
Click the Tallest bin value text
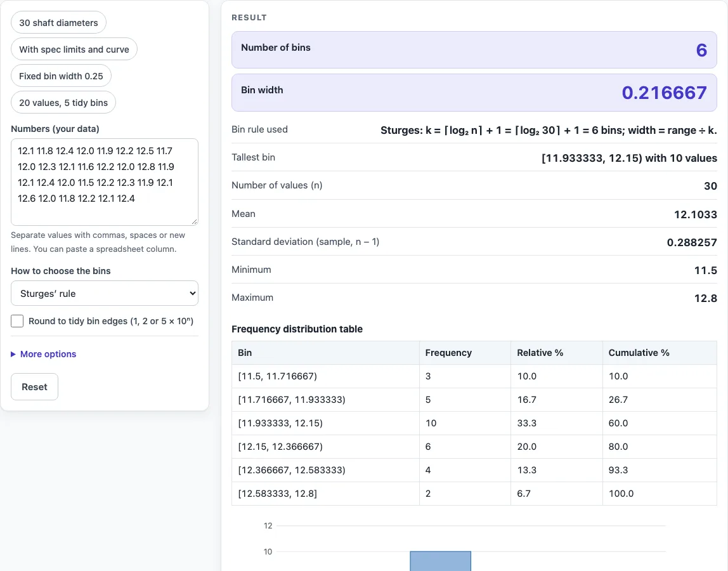[x=629, y=158]
